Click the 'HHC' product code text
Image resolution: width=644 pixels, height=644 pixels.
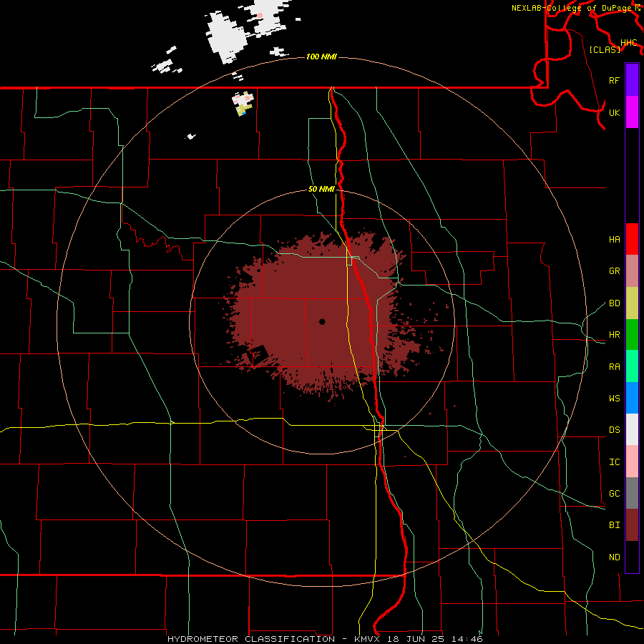[628, 43]
